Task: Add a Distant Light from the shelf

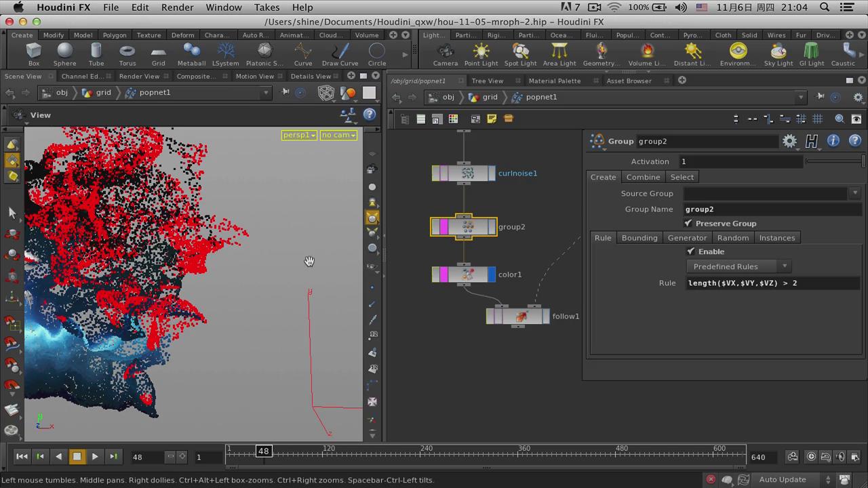Action: [692, 54]
